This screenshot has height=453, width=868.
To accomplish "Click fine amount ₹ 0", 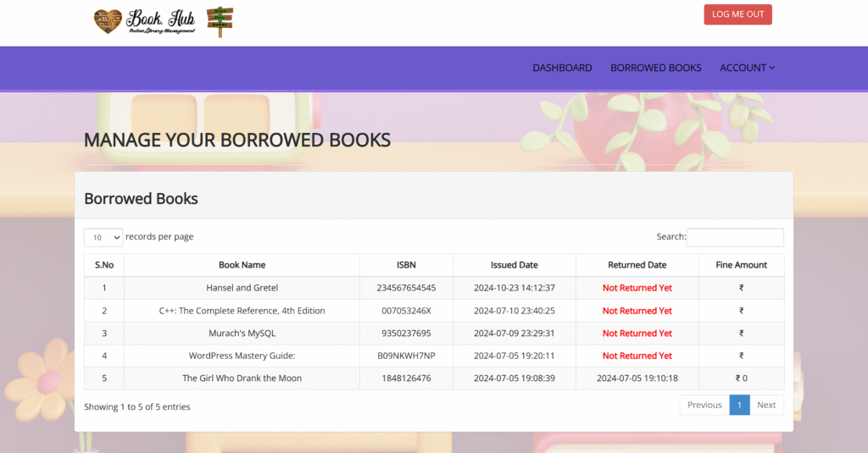I will (x=741, y=378).
